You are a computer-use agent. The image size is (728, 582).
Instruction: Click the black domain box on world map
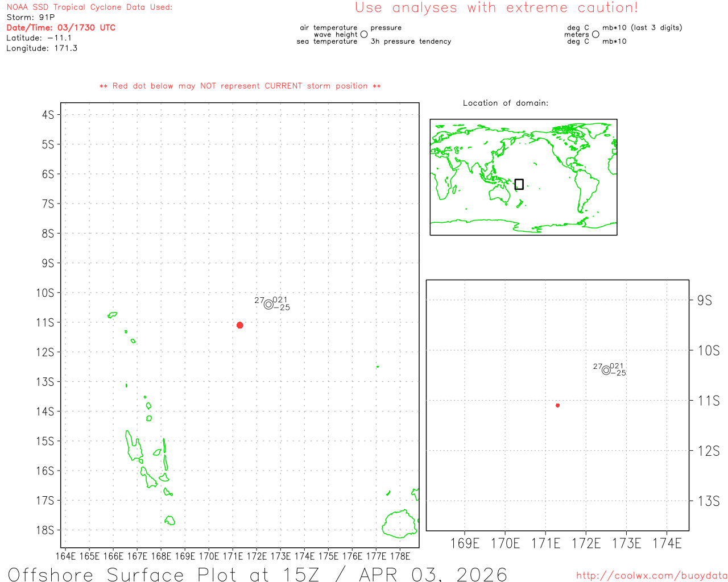click(x=519, y=184)
